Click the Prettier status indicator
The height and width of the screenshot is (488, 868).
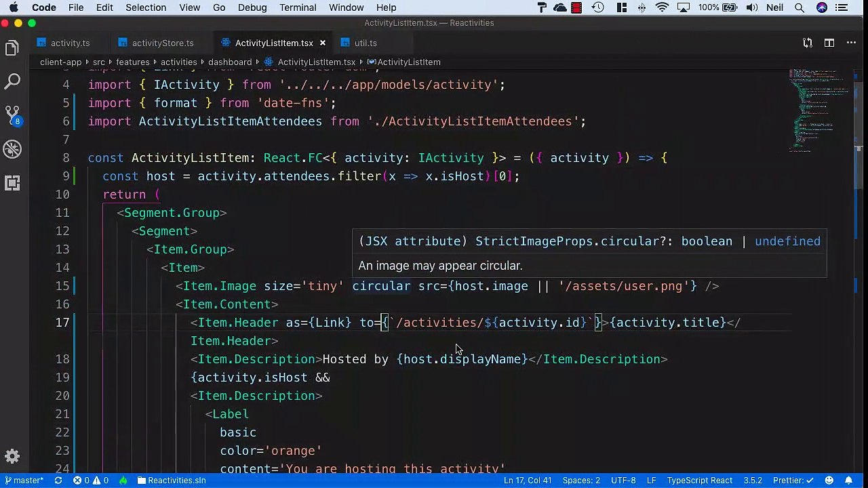coord(792,481)
